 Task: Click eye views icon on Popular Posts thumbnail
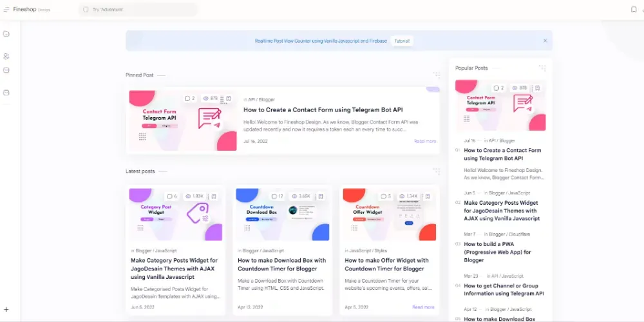pos(515,88)
